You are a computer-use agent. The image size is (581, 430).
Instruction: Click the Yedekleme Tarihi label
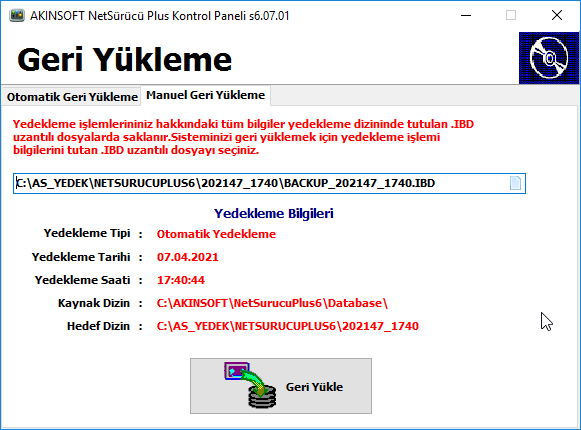[81, 257]
